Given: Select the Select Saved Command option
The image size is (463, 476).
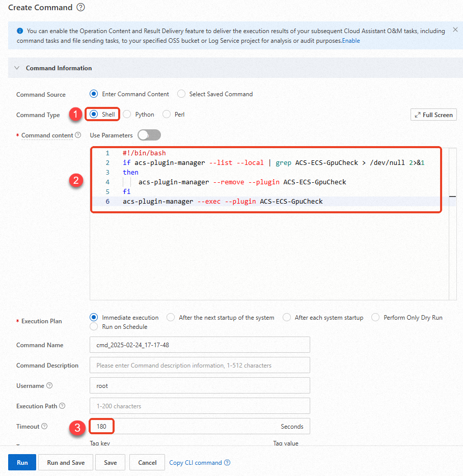Looking at the screenshot, I should (181, 94).
